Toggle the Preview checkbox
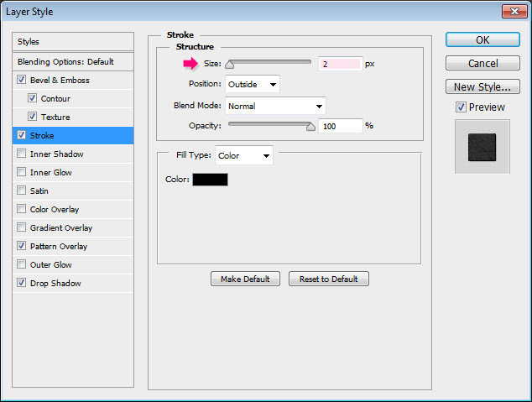The width and height of the screenshot is (532, 402). point(461,107)
